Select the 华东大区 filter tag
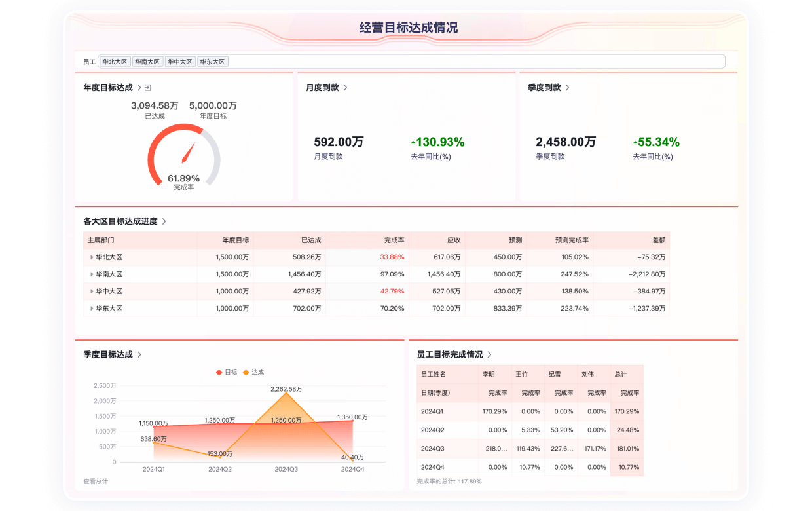Image resolution: width=812 pixels, height=511 pixels. tap(212, 61)
